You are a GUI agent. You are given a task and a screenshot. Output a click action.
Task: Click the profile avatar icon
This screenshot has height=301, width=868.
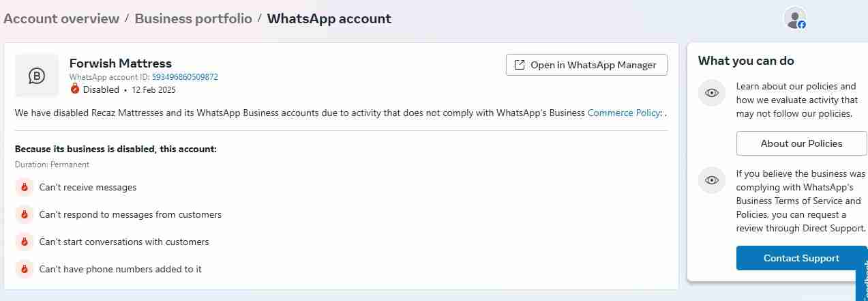coord(795,18)
